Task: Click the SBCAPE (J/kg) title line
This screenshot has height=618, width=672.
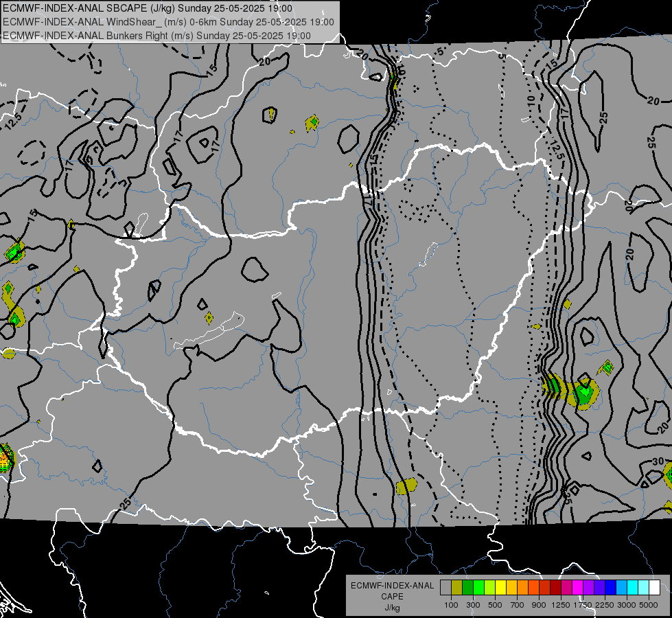Action: [x=148, y=8]
